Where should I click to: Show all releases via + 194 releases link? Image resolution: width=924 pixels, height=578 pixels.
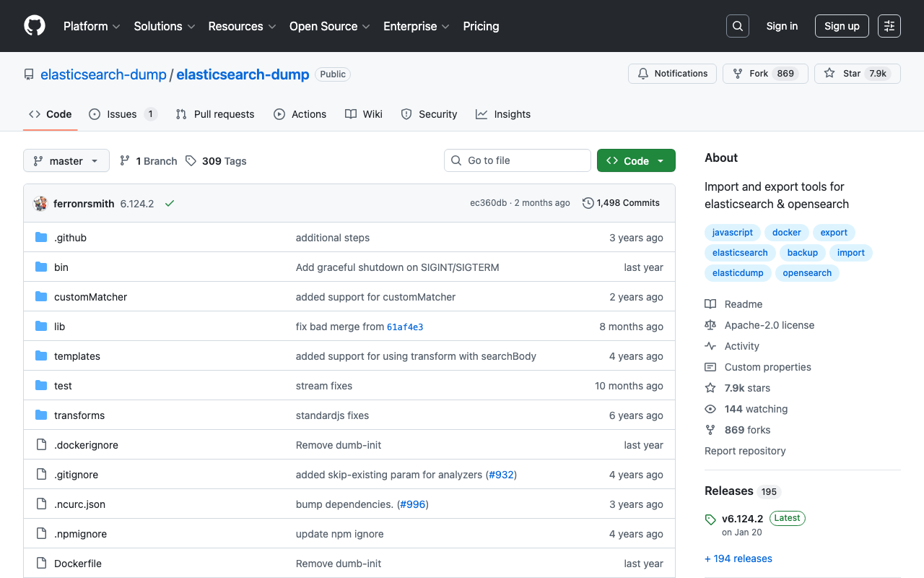pos(738,558)
